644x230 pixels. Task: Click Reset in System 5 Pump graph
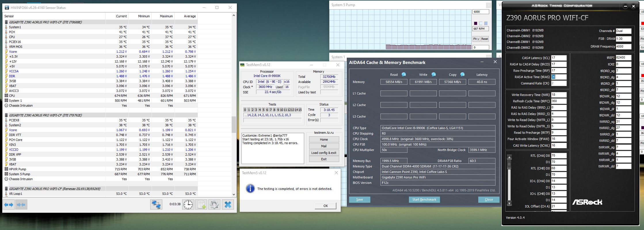[x=485, y=39]
